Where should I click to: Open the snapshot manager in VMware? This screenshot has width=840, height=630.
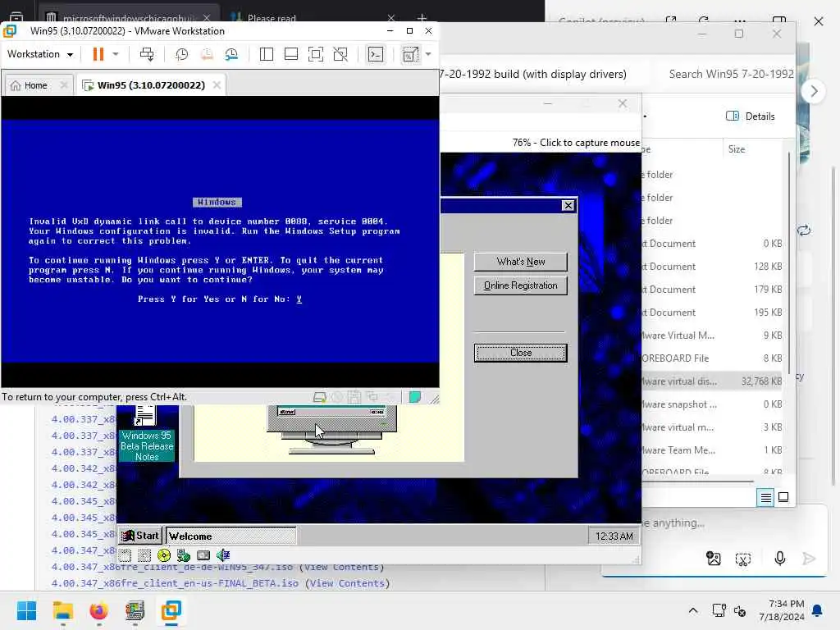231,54
